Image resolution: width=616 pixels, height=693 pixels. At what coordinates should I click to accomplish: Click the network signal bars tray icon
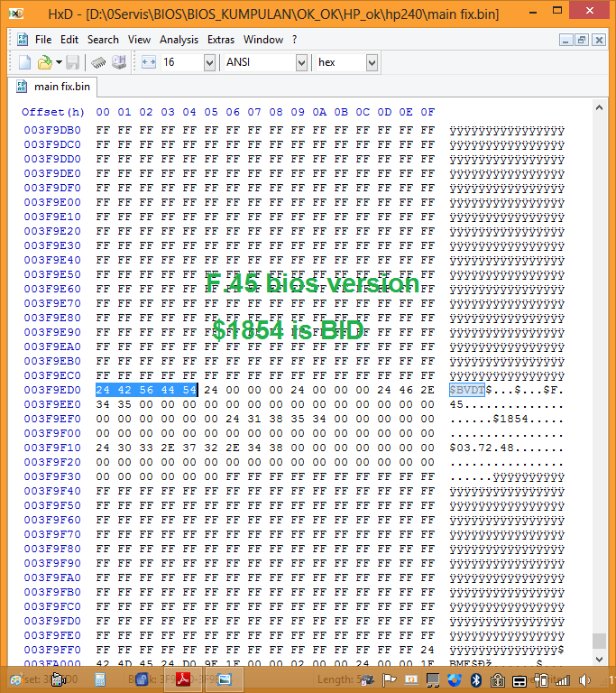[563, 680]
